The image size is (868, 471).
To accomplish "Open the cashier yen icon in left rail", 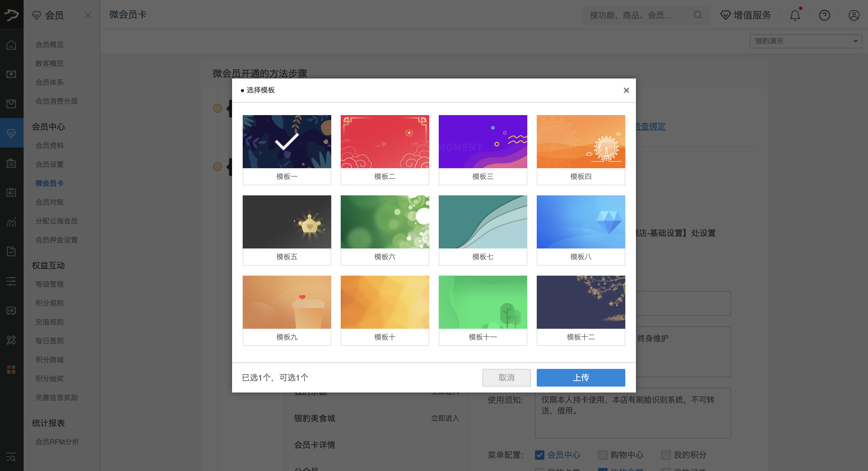I will [x=12, y=74].
